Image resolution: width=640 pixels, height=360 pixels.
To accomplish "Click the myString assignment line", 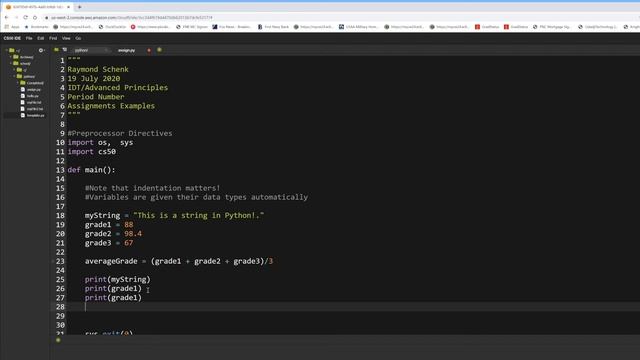I will pos(175,216).
